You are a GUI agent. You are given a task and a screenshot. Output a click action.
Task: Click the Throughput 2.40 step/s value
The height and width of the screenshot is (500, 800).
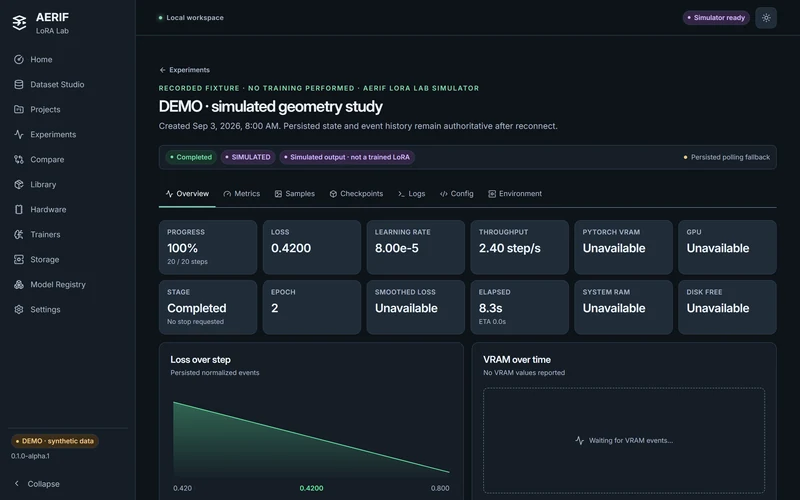[x=509, y=248]
